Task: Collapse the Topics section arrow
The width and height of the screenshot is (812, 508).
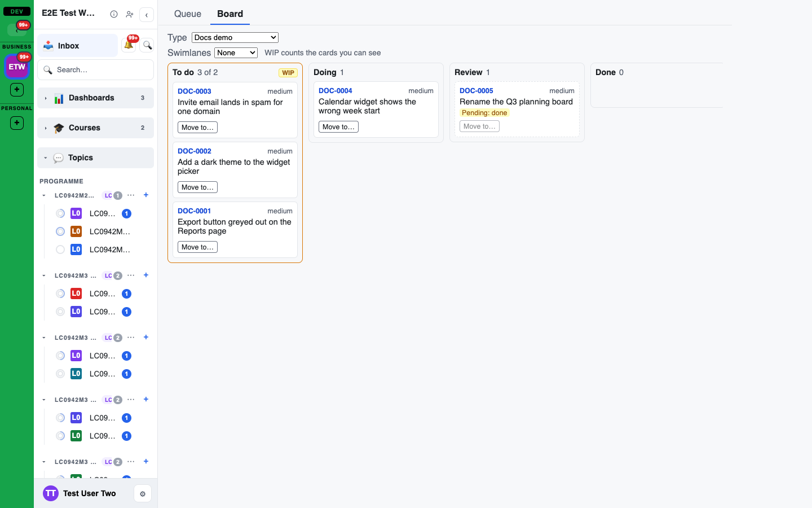Action: pyautogui.click(x=46, y=158)
